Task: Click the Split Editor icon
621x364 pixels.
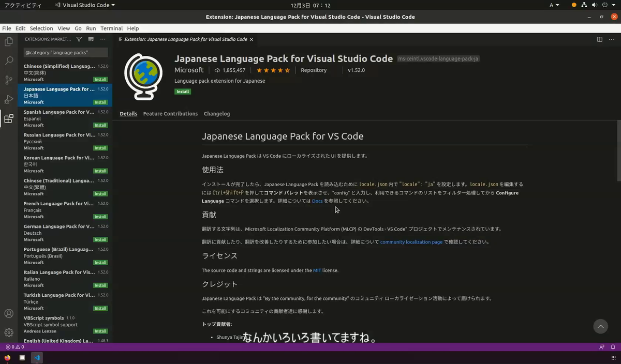Action: point(599,39)
